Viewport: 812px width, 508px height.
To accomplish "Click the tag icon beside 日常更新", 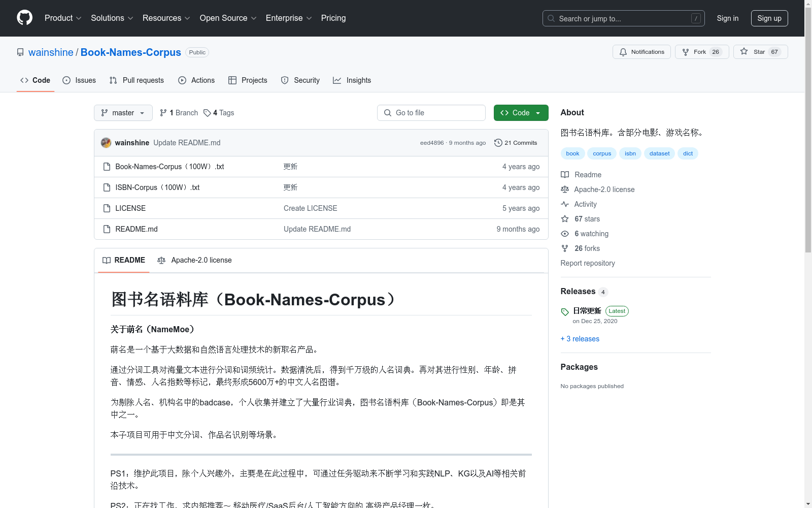I will point(565,312).
